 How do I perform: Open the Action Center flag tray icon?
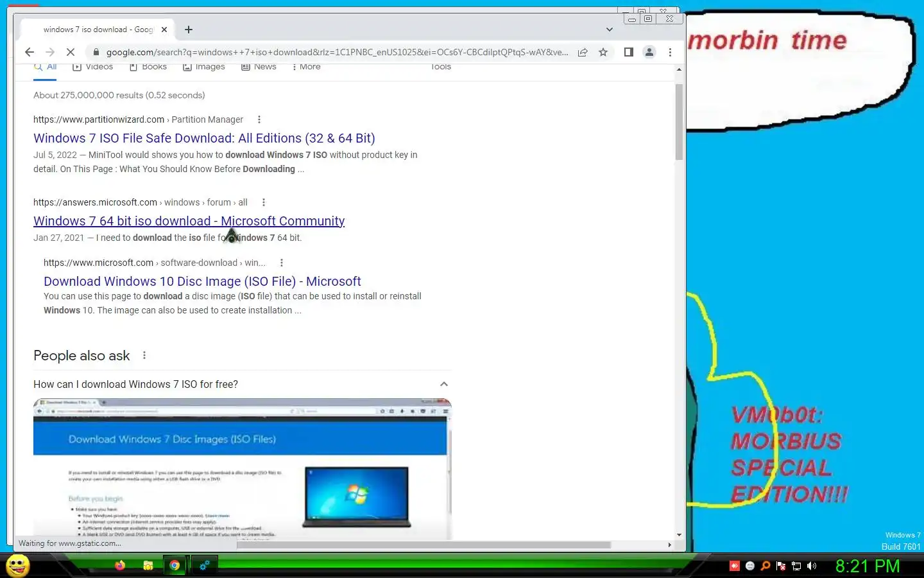(x=781, y=566)
